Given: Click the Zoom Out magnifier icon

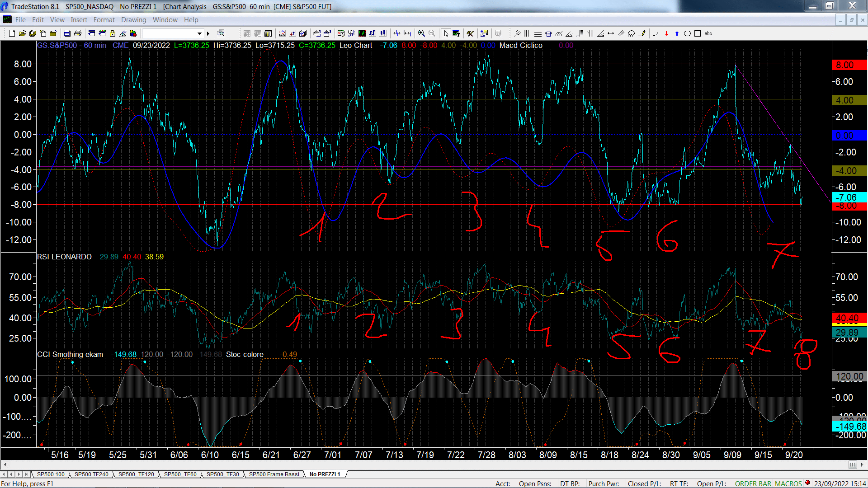Looking at the screenshot, I should click(x=432, y=33).
